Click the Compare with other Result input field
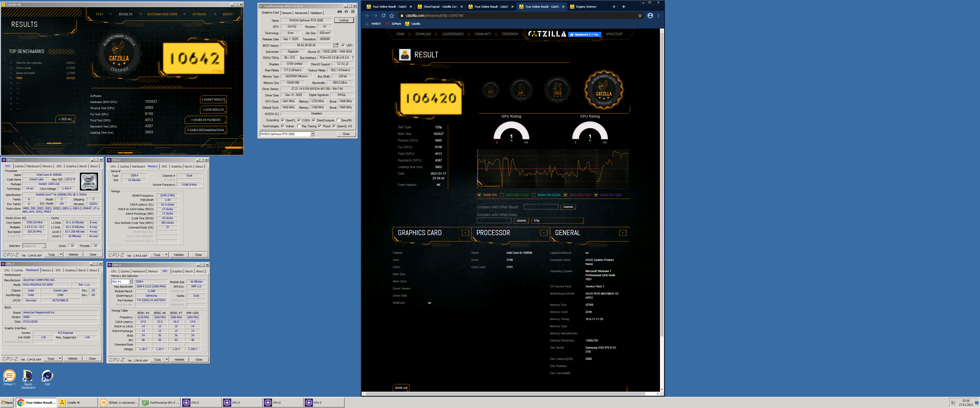Viewport: 980px width, 408px height. 541,207
